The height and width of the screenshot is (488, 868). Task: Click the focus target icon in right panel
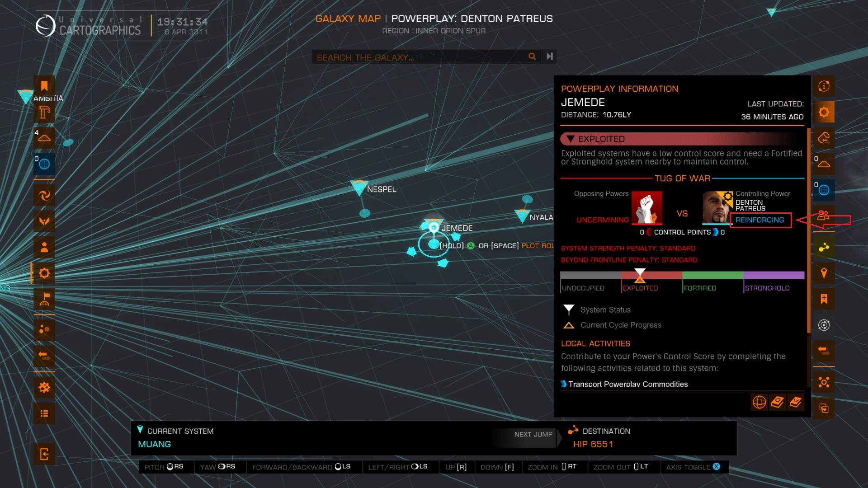pyautogui.click(x=824, y=382)
